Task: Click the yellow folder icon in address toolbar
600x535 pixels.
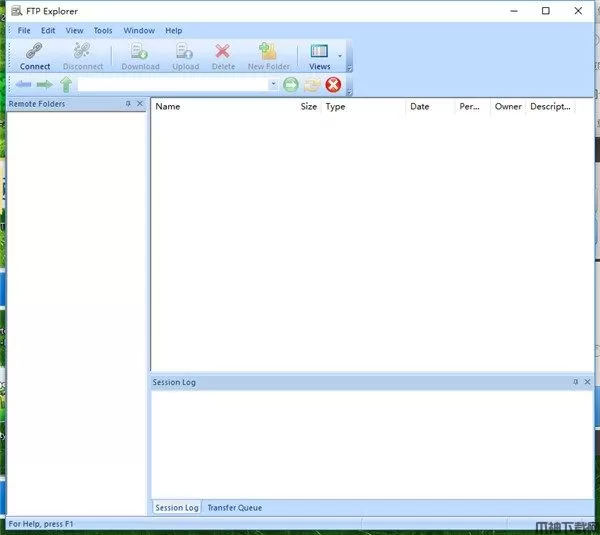Action: pyautogui.click(x=312, y=85)
